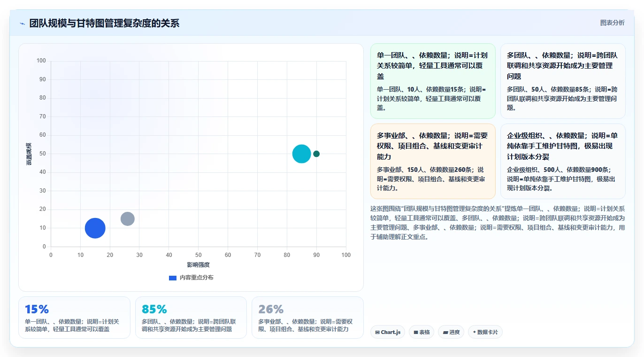Click the large blue bubble on chart
Screen dimensions: 644x357
pos(95,228)
